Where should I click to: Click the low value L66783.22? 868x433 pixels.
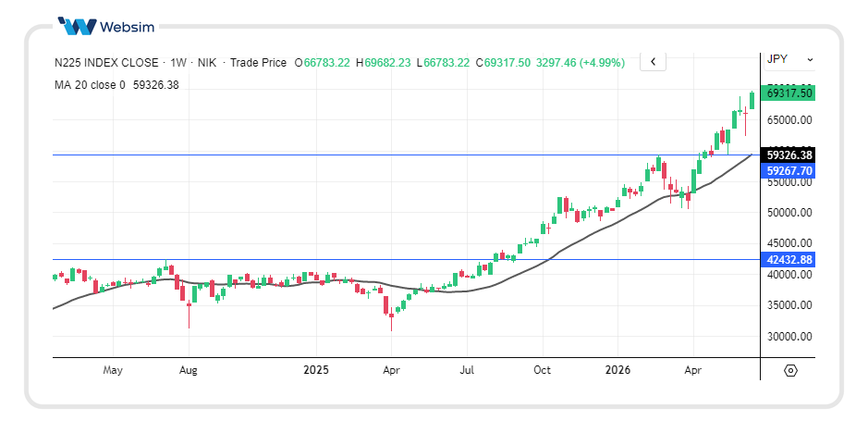coord(443,63)
